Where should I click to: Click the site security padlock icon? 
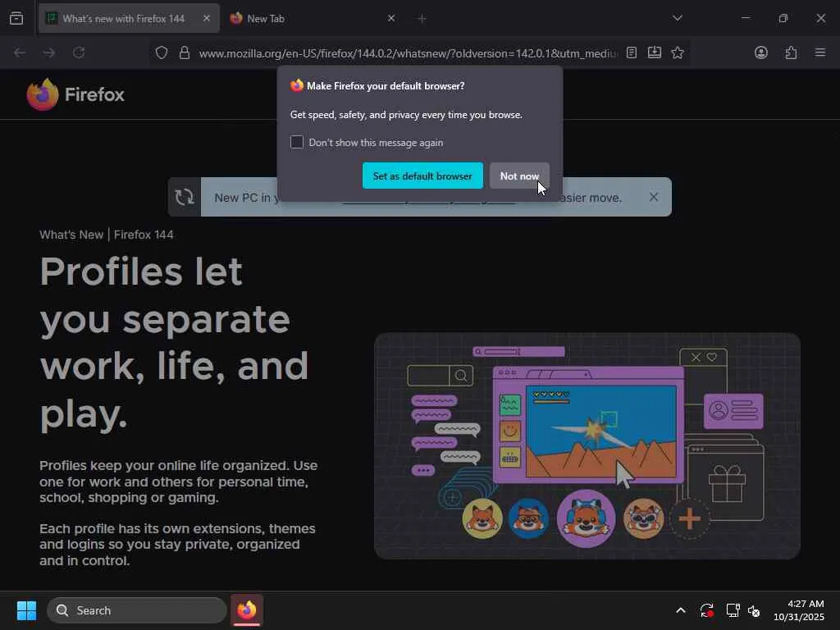pyautogui.click(x=185, y=52)
